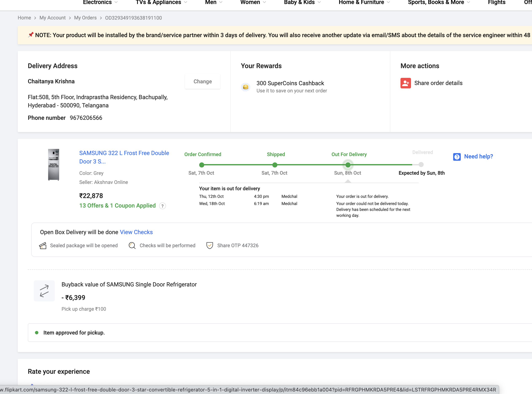Click the SuperCoins coin icon
This screenshot has width=532, height=394.
point(246,87)
